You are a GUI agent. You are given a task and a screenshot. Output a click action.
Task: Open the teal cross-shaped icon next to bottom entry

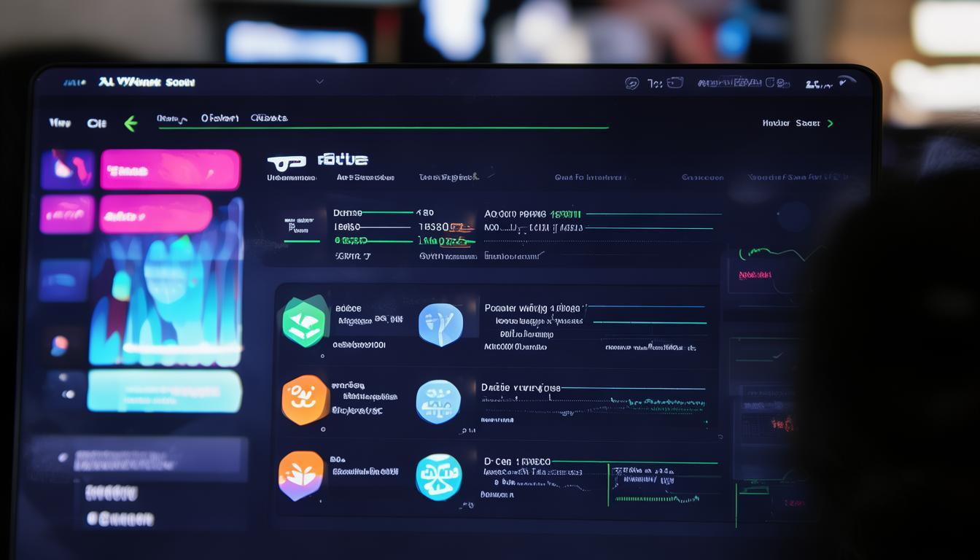pyautogui.click(x=439, y=478)
